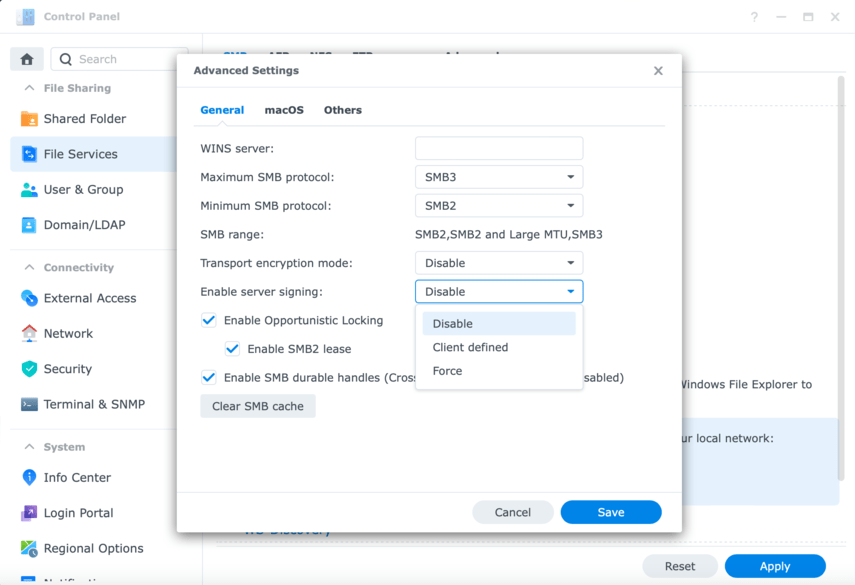Collapse the Enable server signing dropdown
This screenshot has width=855, height=585.
point(499,291)
